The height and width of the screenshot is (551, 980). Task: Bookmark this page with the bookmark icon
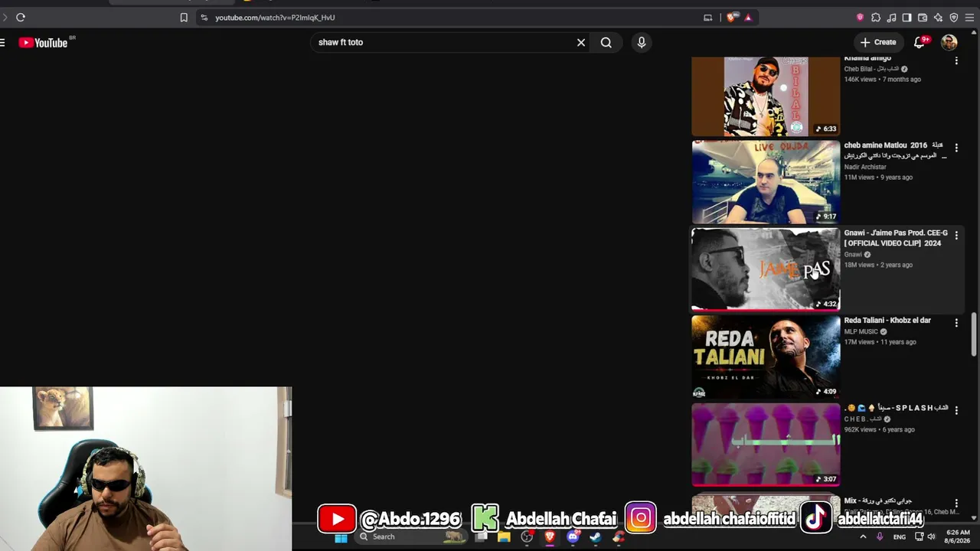tap(184, 18)
